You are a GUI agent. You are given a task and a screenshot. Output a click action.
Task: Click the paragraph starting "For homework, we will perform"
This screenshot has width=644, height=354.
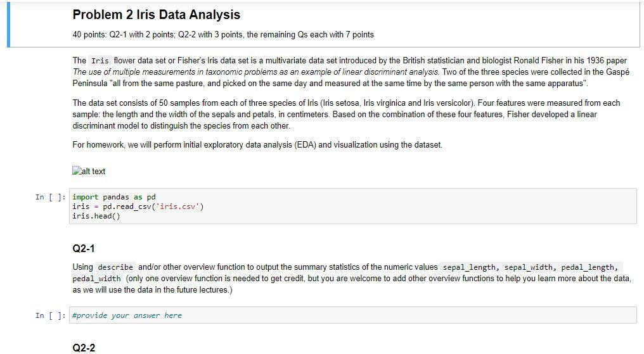pos(257,145)
